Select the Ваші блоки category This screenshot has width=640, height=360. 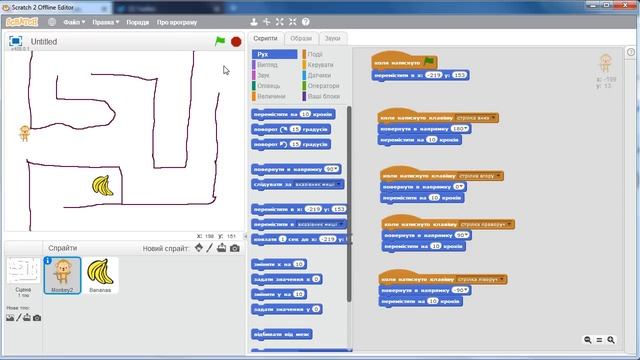tap(324, 96)
